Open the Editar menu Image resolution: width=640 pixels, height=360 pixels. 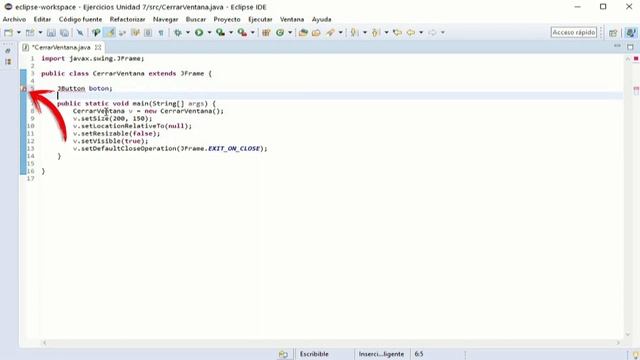pyautogui.click(x=42, y=19)
